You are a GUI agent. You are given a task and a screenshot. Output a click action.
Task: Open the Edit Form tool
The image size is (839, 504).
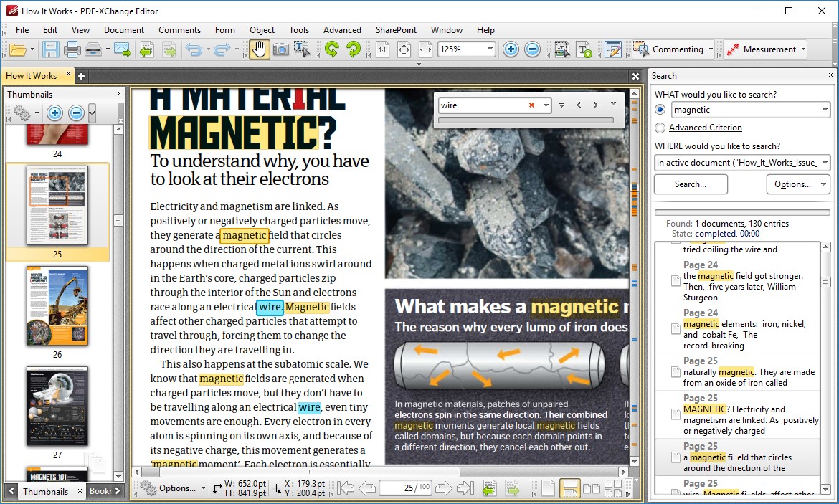coord(612,49)
